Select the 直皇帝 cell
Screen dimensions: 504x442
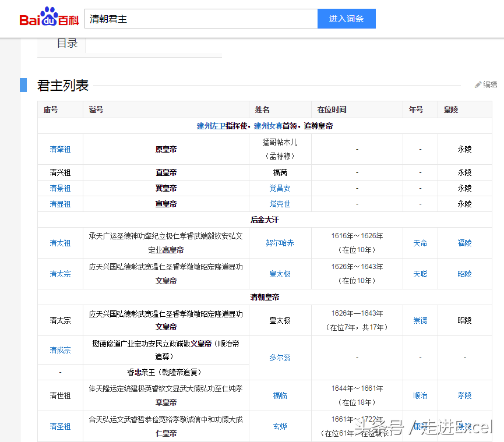166,173
